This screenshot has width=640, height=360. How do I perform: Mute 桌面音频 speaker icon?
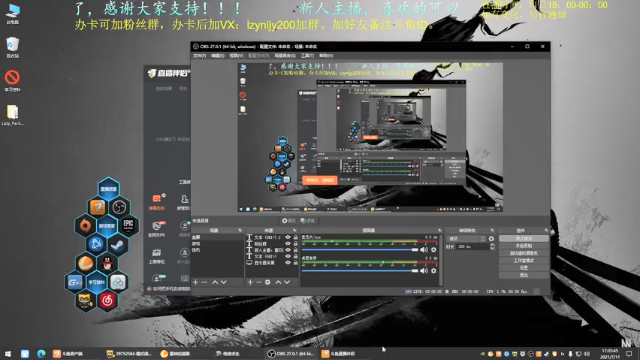click(x=424, y=270)
